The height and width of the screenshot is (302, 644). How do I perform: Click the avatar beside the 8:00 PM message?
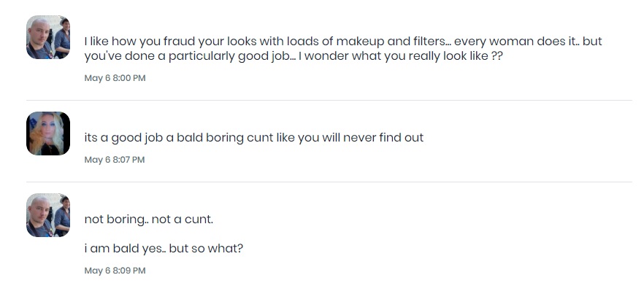[48, 37]
